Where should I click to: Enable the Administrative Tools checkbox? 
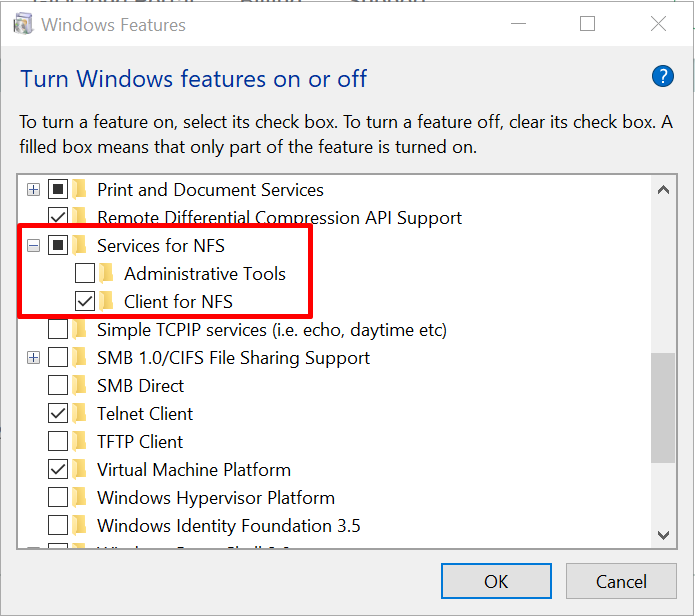85,273
